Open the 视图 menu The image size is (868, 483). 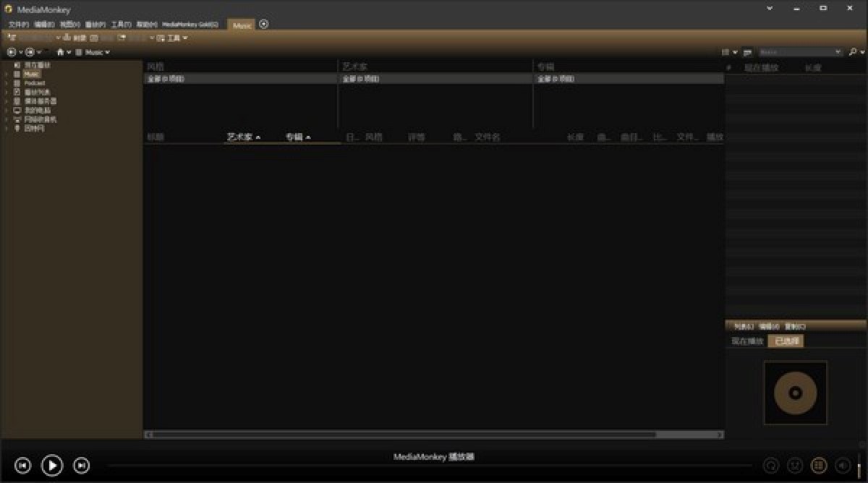coord(69,25)
